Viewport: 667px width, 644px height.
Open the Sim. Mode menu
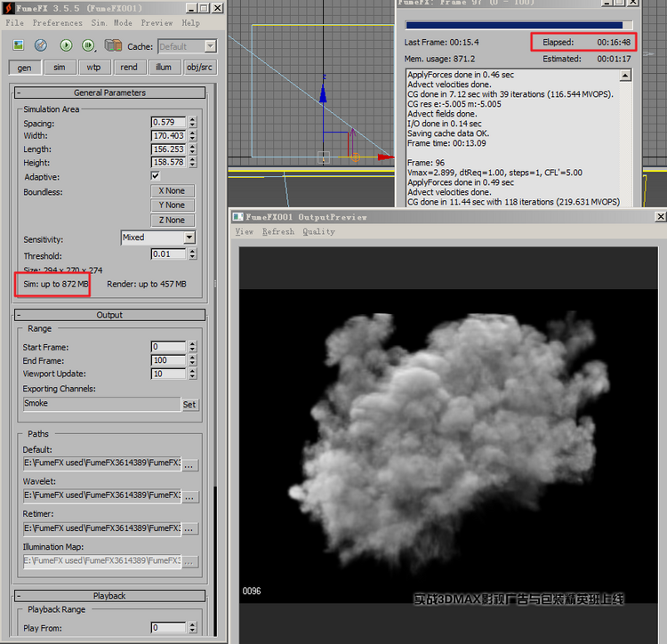[111, 23]
